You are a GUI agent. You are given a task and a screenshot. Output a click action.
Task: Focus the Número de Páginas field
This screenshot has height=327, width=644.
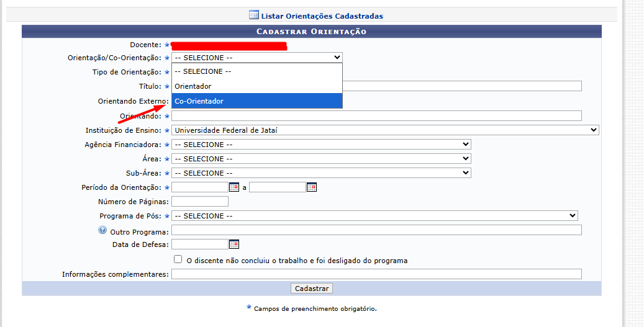tap(199, 202)
